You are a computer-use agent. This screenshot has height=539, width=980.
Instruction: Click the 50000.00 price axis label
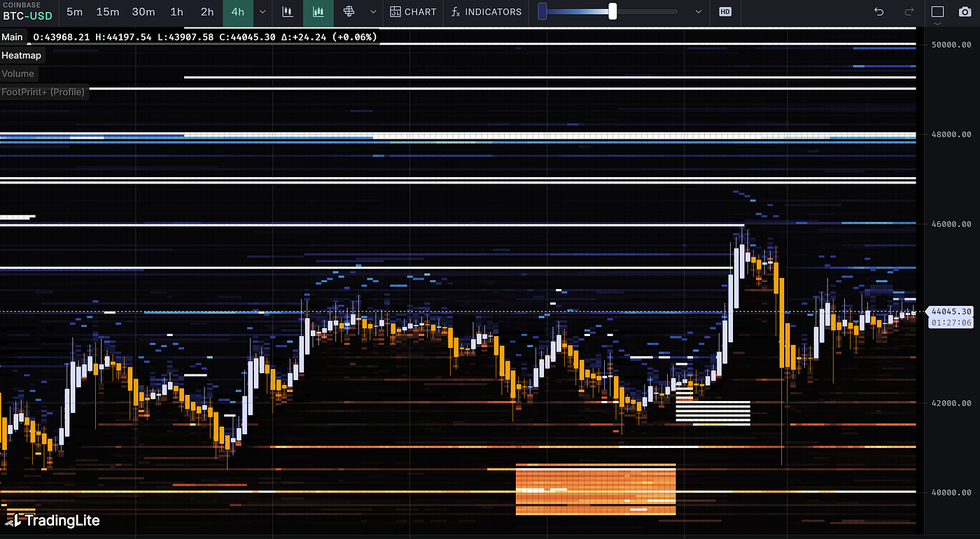point(951,45)
